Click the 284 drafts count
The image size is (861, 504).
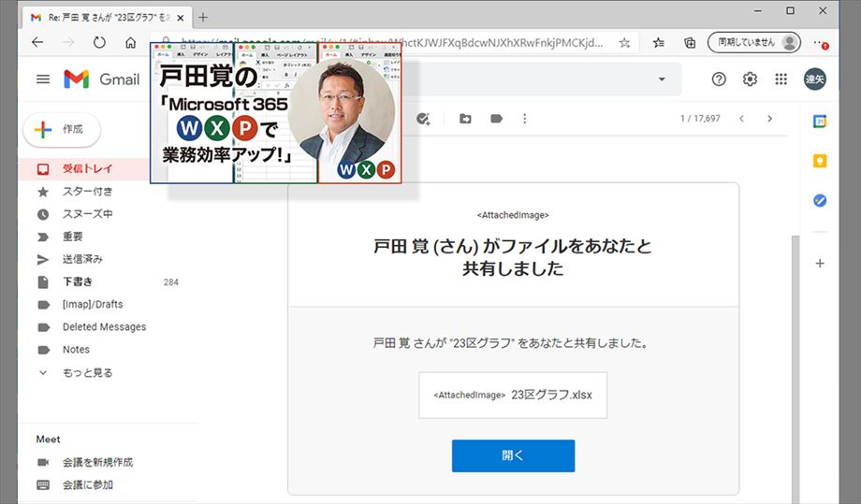170,281
